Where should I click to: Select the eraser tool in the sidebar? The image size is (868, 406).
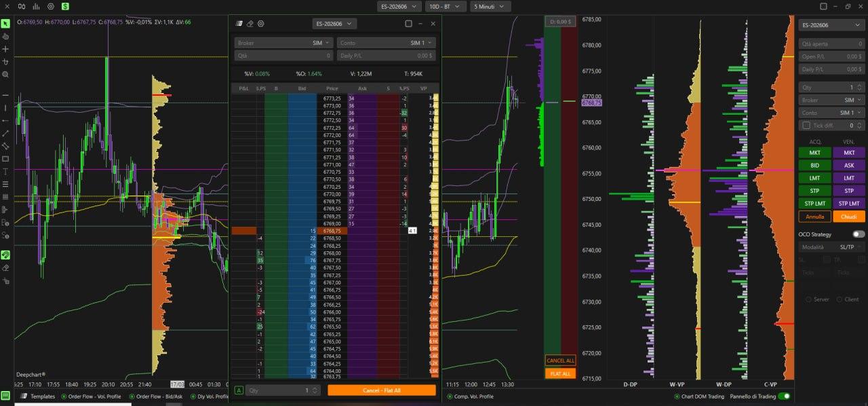pyautogui.click(x=5, y=268)
